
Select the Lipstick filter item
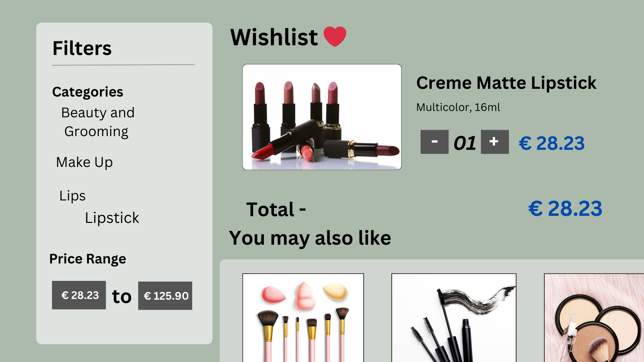[112, 218]
